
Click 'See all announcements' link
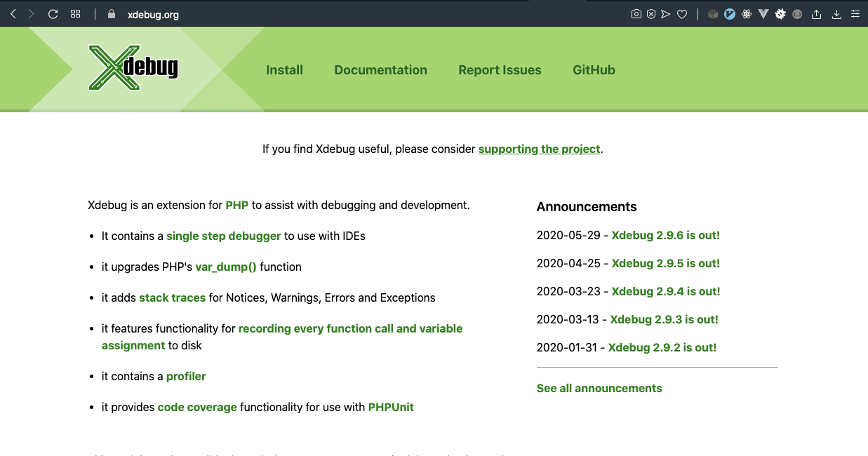click(599, 389)
